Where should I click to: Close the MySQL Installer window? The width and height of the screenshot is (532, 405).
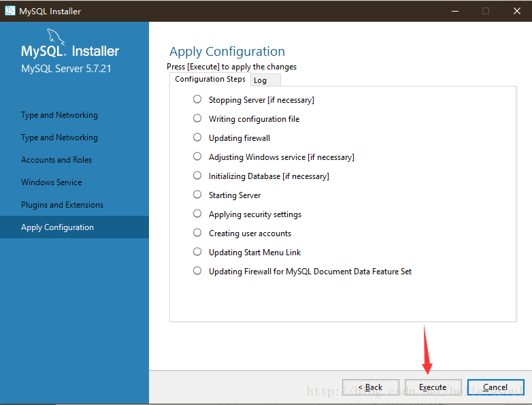[516, 11]
